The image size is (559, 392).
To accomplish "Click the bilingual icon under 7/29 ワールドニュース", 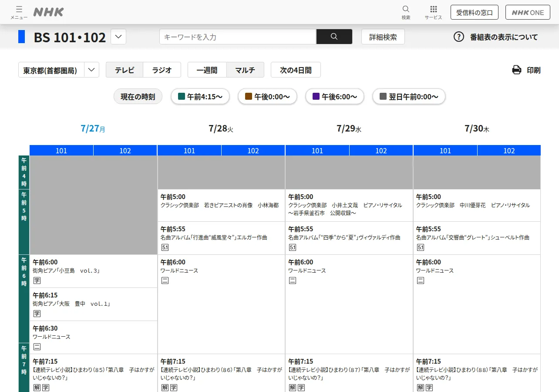I will click(293, 280).
